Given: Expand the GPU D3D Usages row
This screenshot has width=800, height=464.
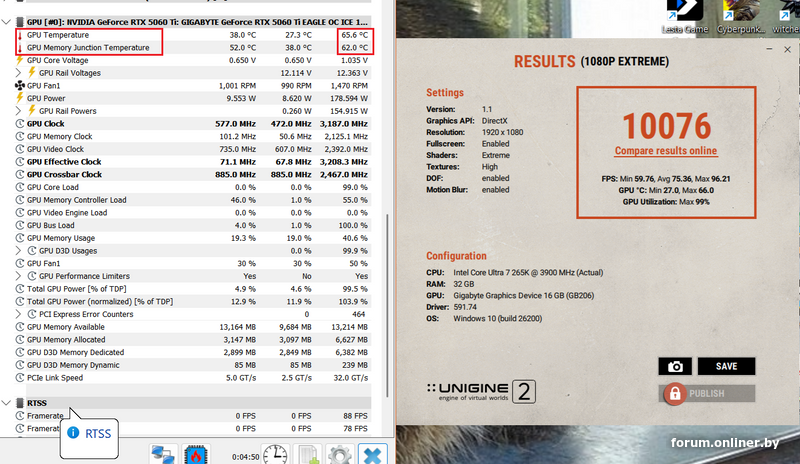Looking at the screenshot, I should 18,251.
